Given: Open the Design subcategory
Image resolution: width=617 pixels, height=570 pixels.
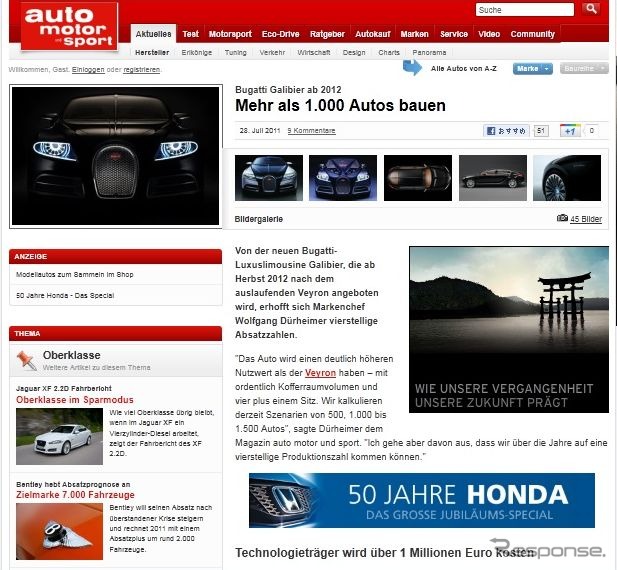Looking at the screenshot, I should [354, 52].
